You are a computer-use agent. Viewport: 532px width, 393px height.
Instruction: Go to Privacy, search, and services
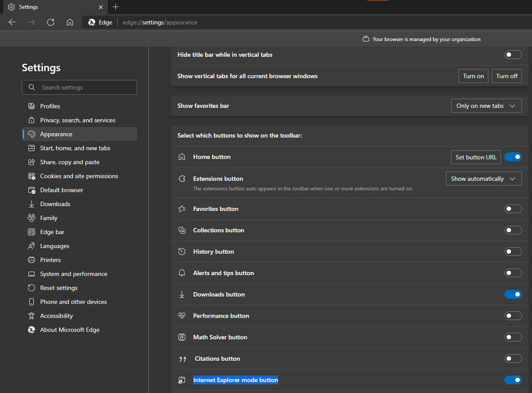point(80,120)
